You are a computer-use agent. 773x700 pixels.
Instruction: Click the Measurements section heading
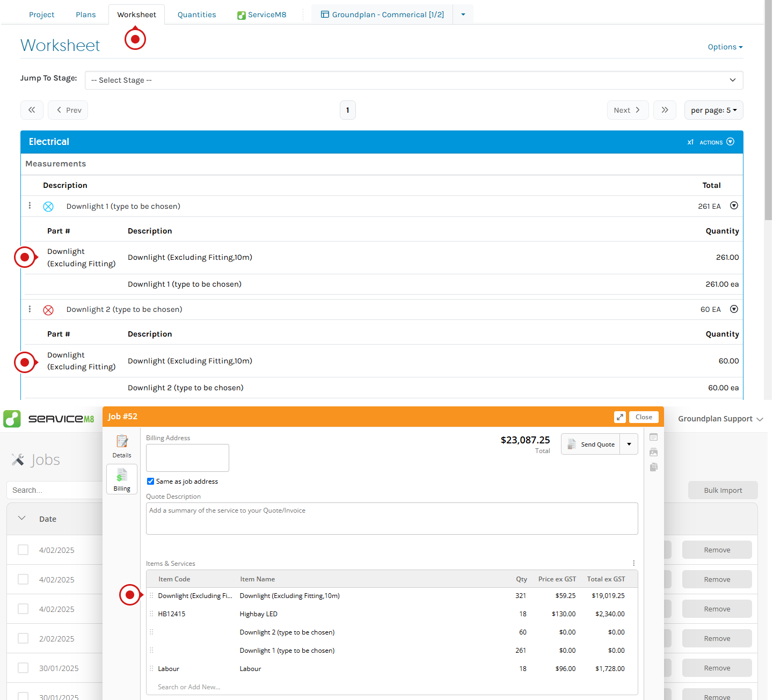click(56, 164)
